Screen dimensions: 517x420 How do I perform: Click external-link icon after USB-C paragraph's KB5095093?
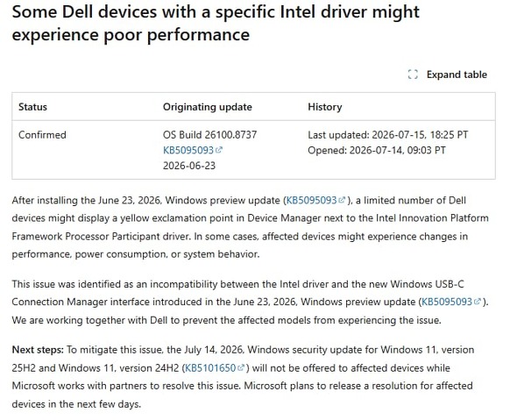pos(477,302)
